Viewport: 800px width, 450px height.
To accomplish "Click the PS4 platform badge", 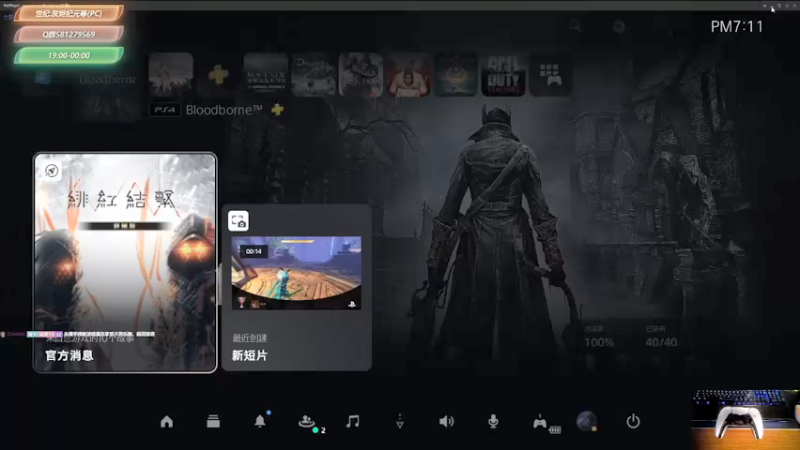I will point(165,110).
